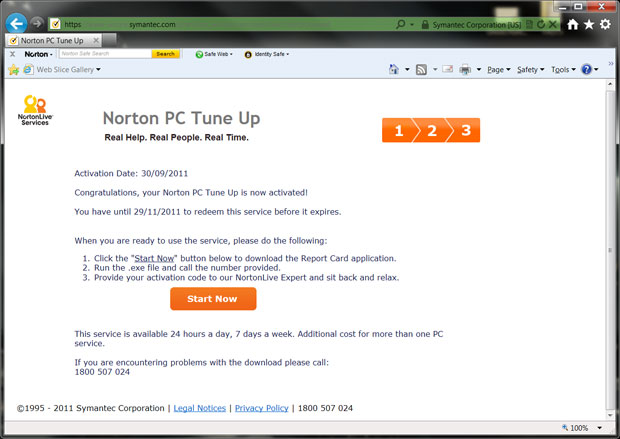Viewport: 620px width, 439px height.
Task: Minimize the browser window
Action: pyautogui.click(x=563, y=6)
